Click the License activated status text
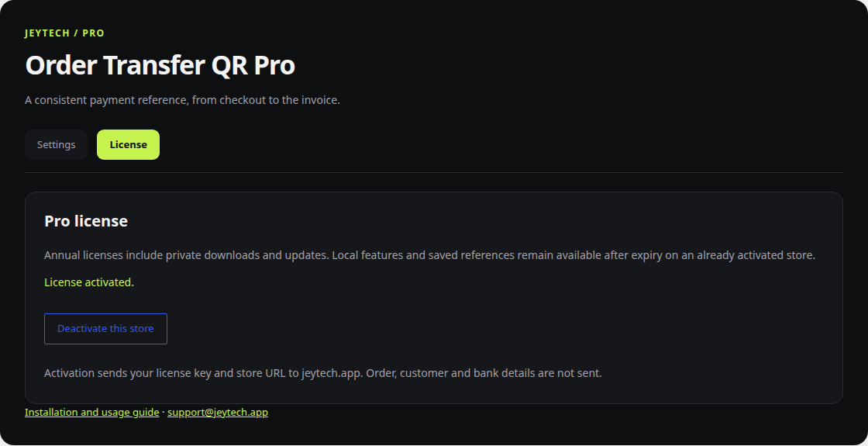Screen dimensions: 868x446 pyautogui.click(x=89, y=282)
